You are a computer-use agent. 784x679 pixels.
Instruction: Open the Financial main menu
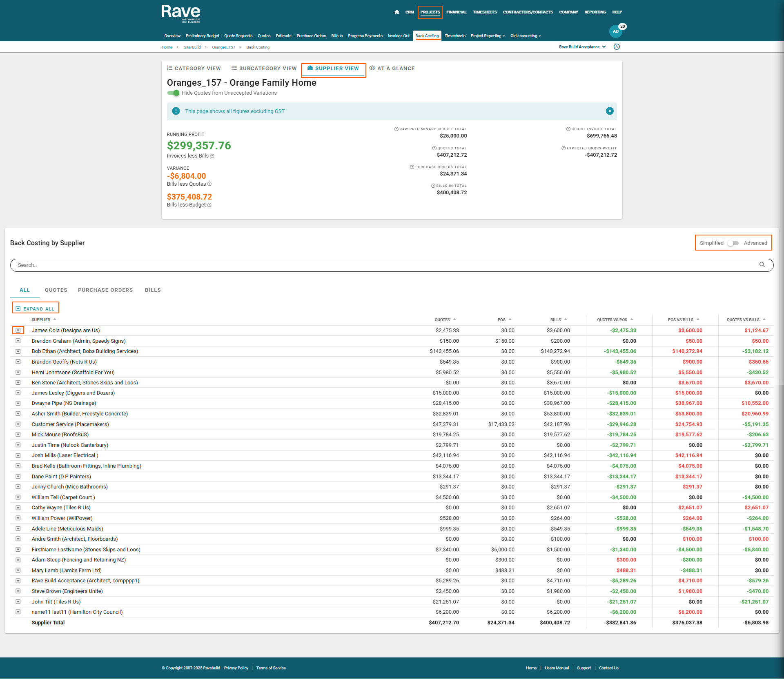(x=456, y=12)
